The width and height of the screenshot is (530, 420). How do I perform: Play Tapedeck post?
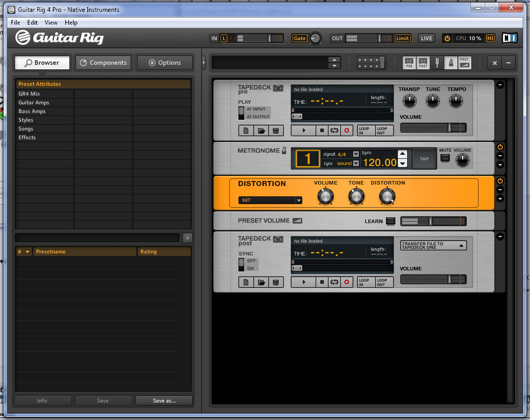tap(303, 282)
